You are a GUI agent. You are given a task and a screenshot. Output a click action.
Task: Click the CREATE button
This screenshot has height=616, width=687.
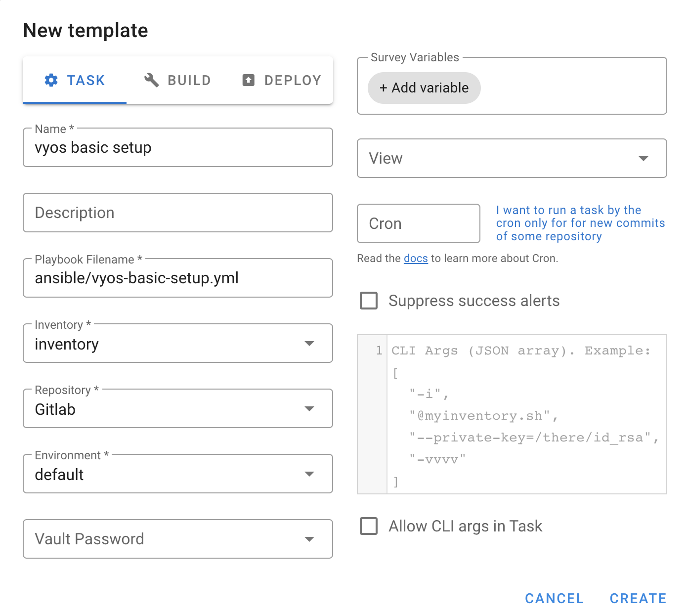pos(638,598)
